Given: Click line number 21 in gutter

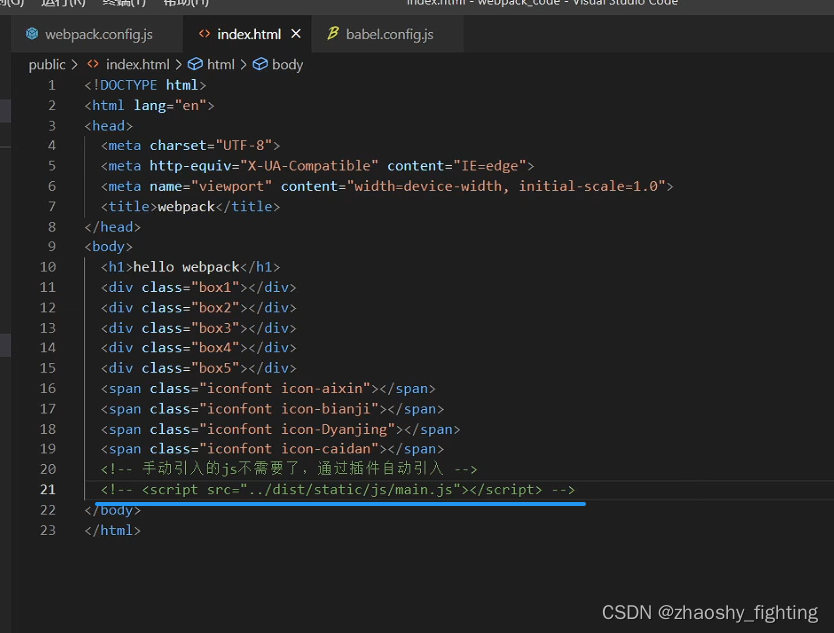Looking at the screenshot, I should pos(48,489).
